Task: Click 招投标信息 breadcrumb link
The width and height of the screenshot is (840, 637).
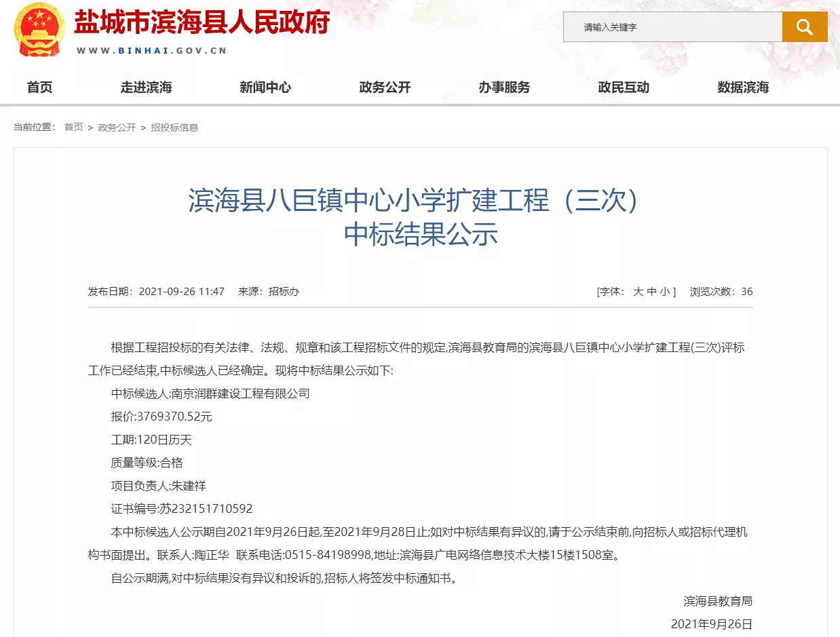Action: pos(174,128)
